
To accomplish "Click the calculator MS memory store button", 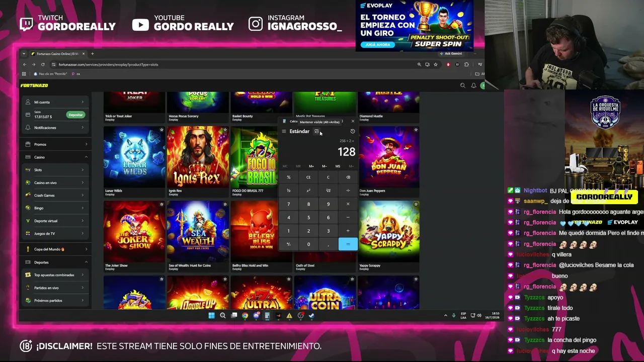I will (338, 166).
